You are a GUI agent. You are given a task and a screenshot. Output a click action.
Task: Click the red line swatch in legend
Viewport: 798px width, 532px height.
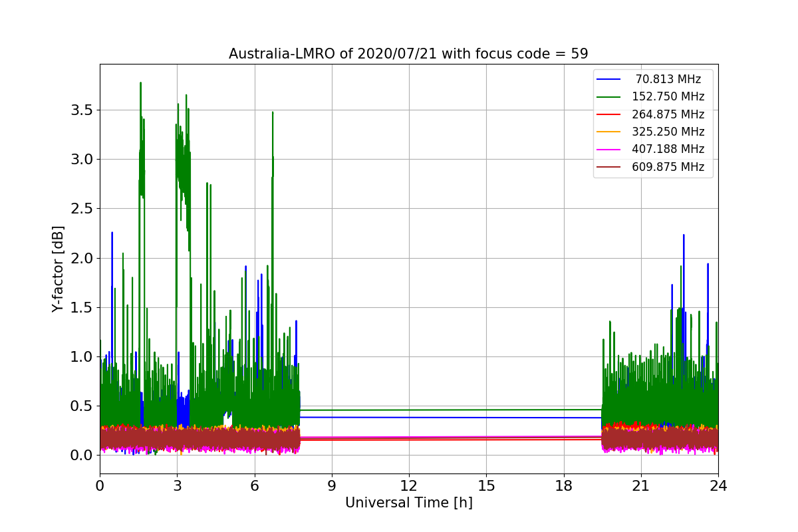(x=608, y=114)
